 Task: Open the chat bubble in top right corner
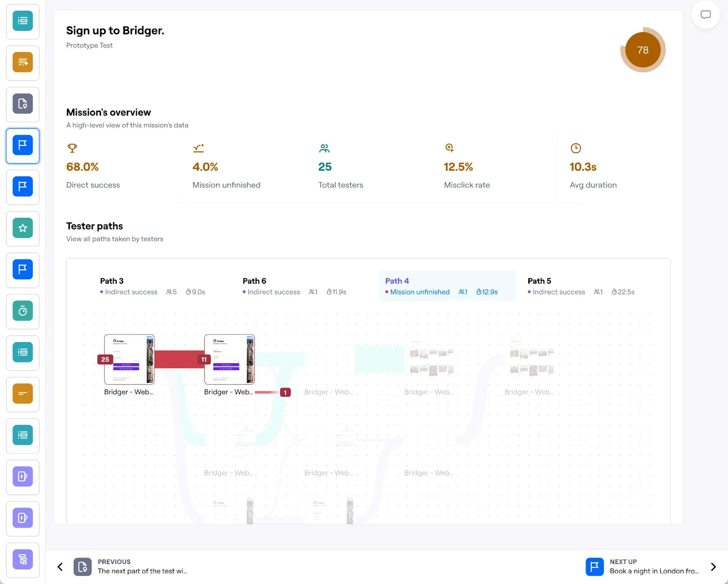pyautogui.click(x=705, y=15)
